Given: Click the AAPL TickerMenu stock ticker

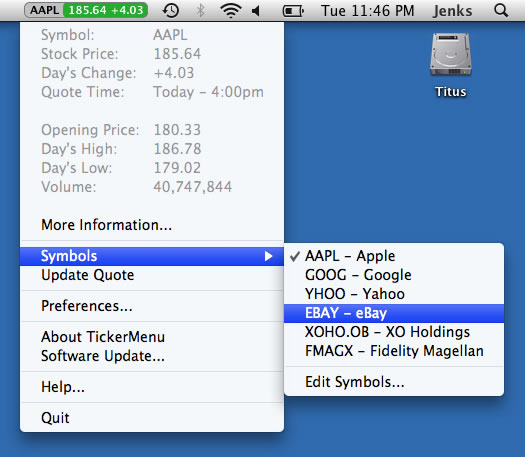Looking at the screenshot, I should (86, 10).
